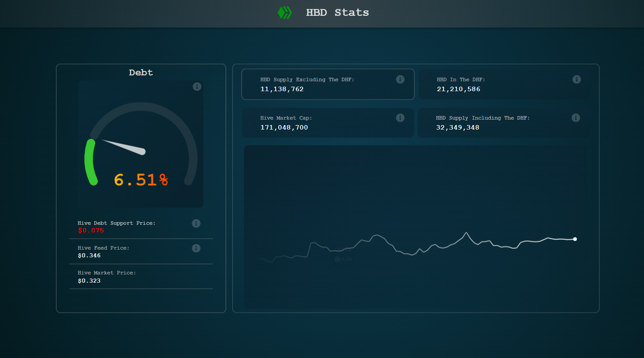This screenshot has width=644, height=358.
Task: Click the white end point of the chart line
Action: (x=575, y=239)
